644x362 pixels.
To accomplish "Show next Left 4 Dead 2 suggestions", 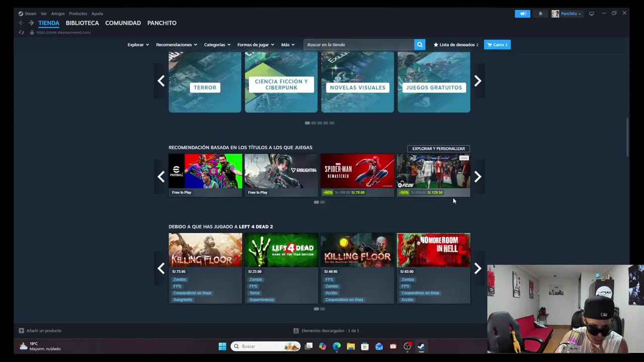I will 477,268.
